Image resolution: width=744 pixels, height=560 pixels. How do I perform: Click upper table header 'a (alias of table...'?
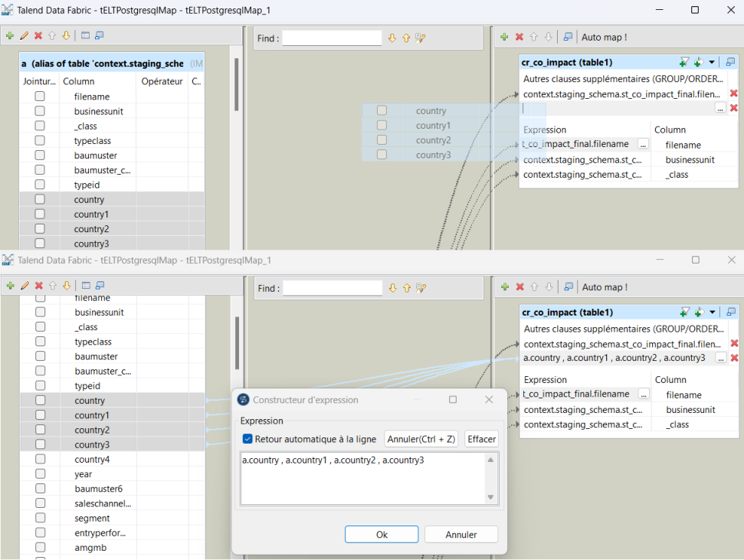click(112, 63)
